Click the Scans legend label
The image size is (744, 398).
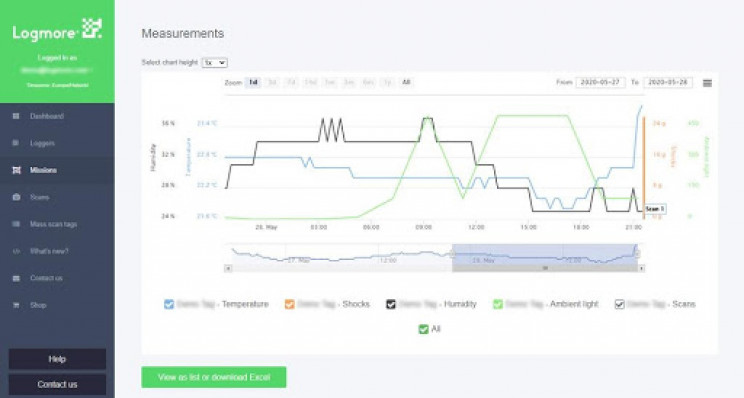point(661,305)
